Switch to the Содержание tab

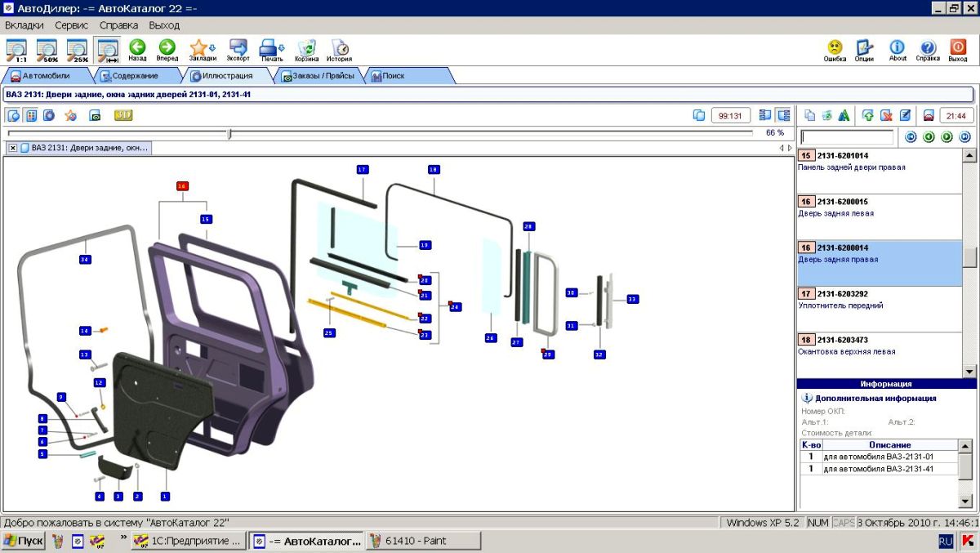pyautogui.click(x=136, y=76)
